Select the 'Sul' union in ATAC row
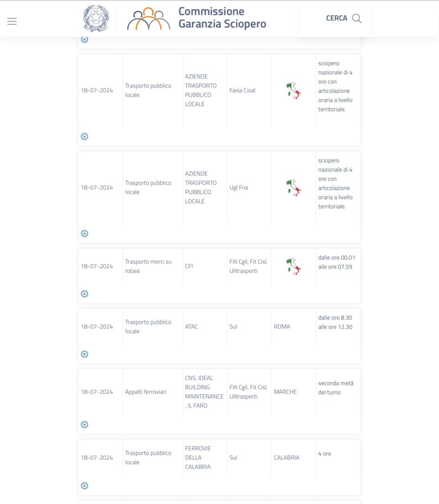439x504 pixels. [x=234, y=327]
